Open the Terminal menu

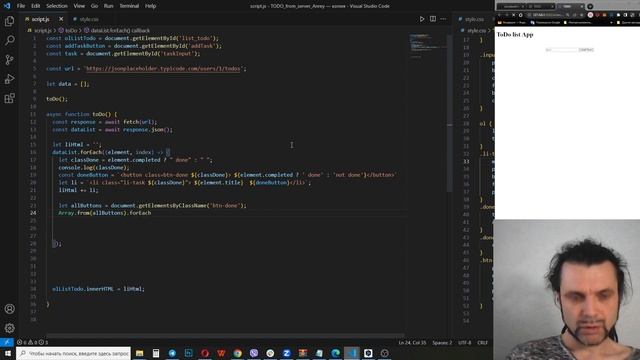click(x=129, y=6)
